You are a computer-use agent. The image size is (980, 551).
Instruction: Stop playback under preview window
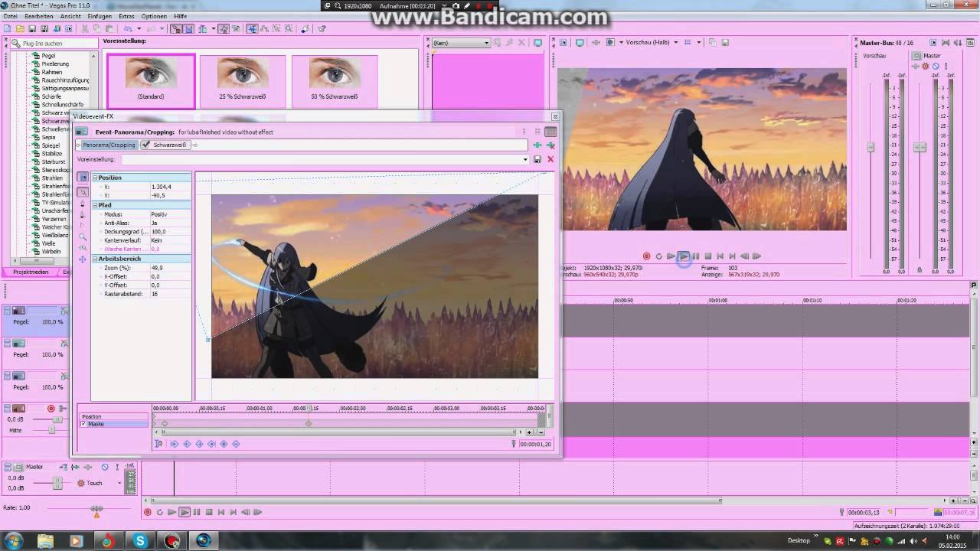708,256
